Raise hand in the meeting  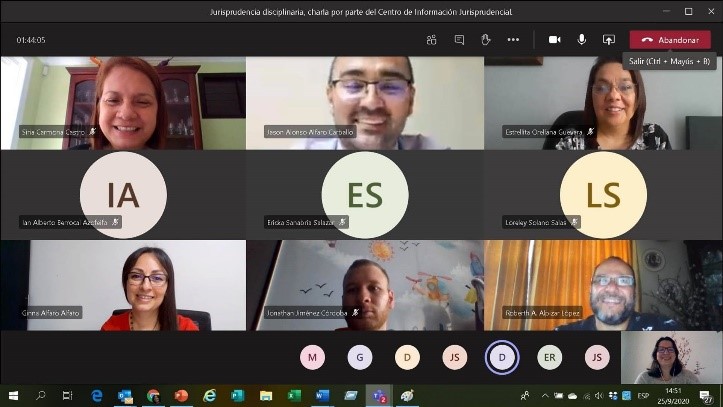(x=486, y=40)
